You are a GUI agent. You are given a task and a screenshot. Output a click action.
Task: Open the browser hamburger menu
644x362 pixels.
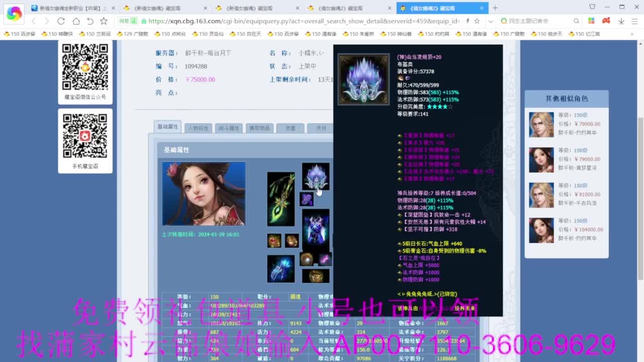(634, 21)
